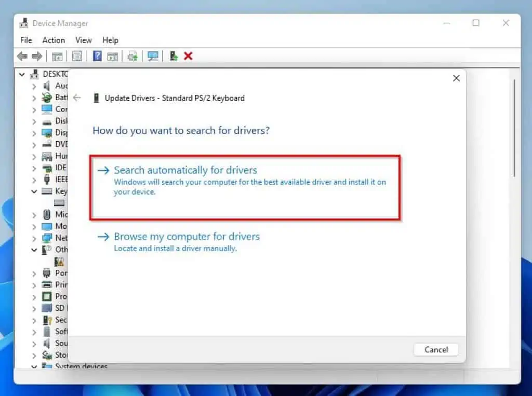Click the Update device driver toolbar icon

[132, 56]
